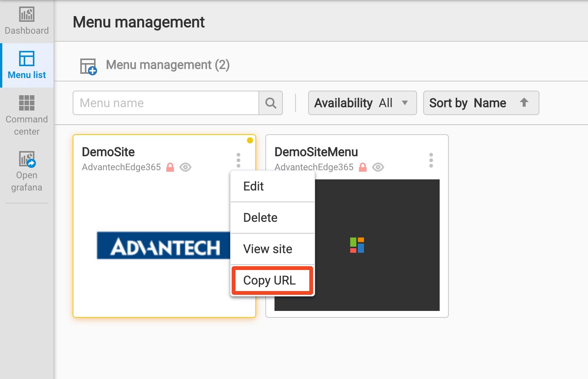Open Command center grid icon
The width and height of the screenshot is (588, 379).
click(x=27, y=103)
